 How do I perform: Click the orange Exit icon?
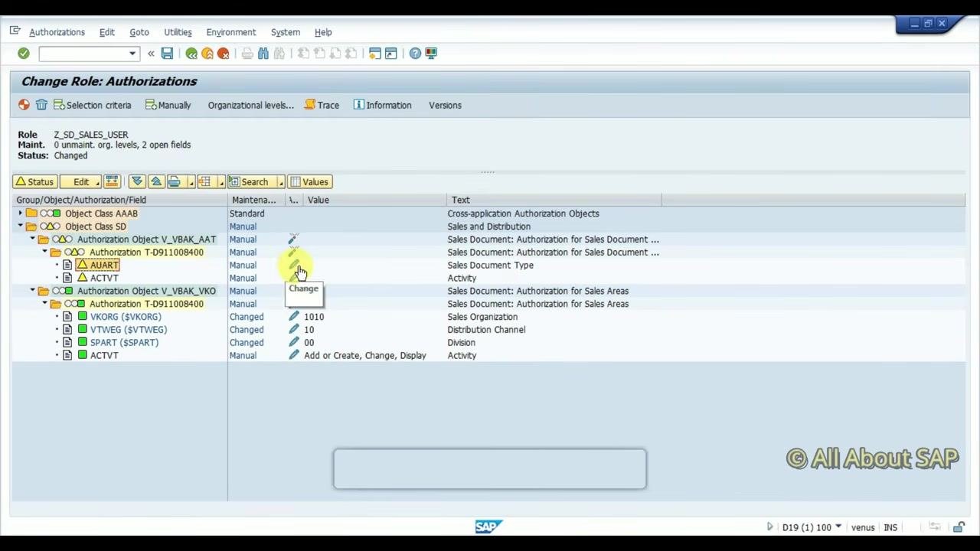click(x=207, y=54)
